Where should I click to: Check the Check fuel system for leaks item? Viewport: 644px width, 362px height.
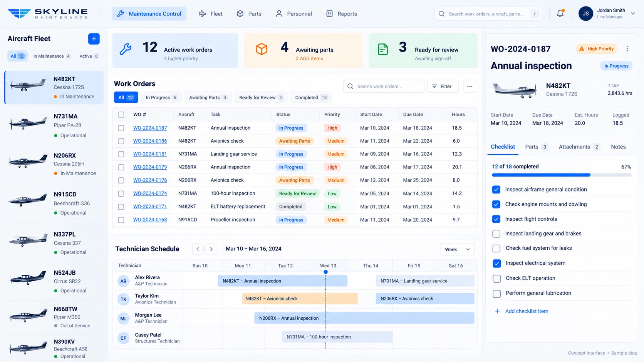(x=496, y=249)
